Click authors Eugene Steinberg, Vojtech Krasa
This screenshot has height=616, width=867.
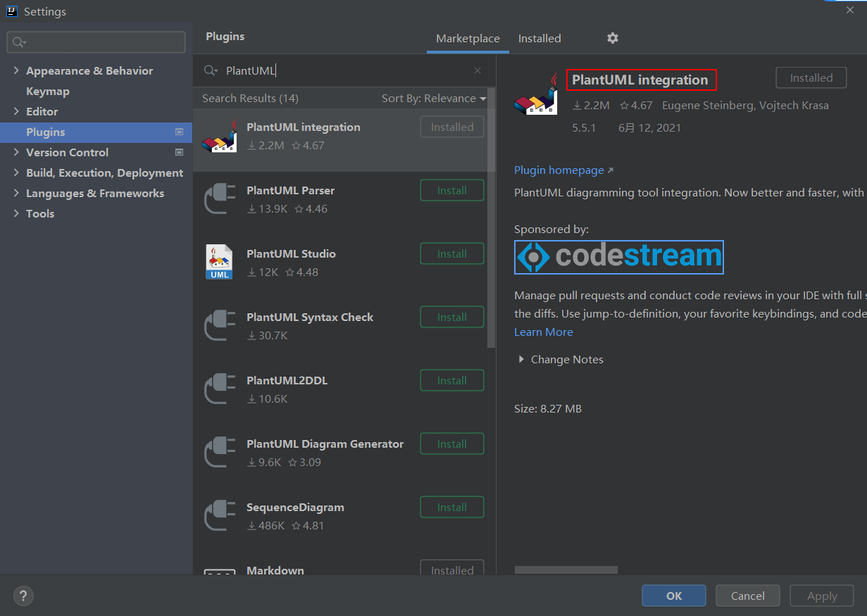(x=745, y=106)
